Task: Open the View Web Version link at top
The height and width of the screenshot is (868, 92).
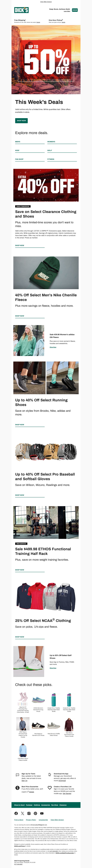Action: (46, 2)
